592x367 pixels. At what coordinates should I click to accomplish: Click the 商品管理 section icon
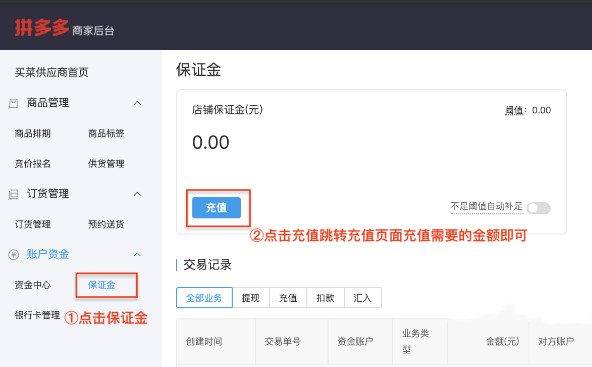pyautogui.click(x=14, y=103)
